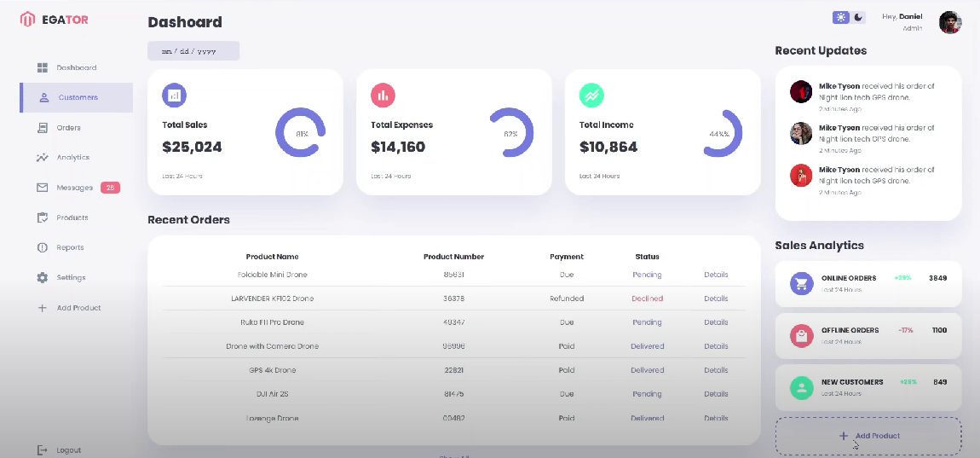Click the $14,160 Total Expenses value

[x=398, y=147]
